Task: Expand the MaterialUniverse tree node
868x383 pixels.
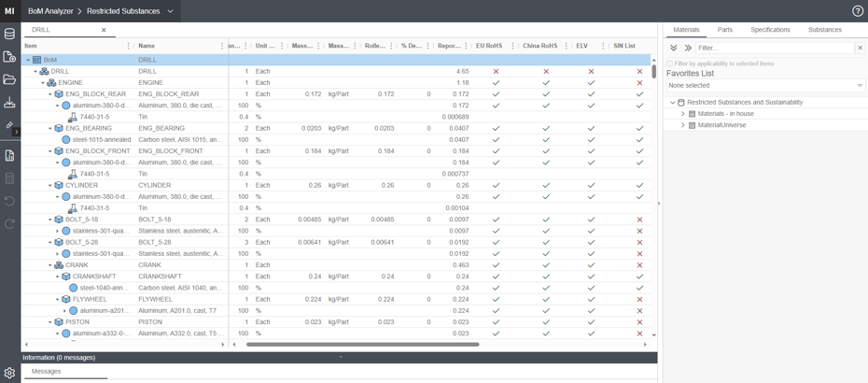Action: [682, 125]
